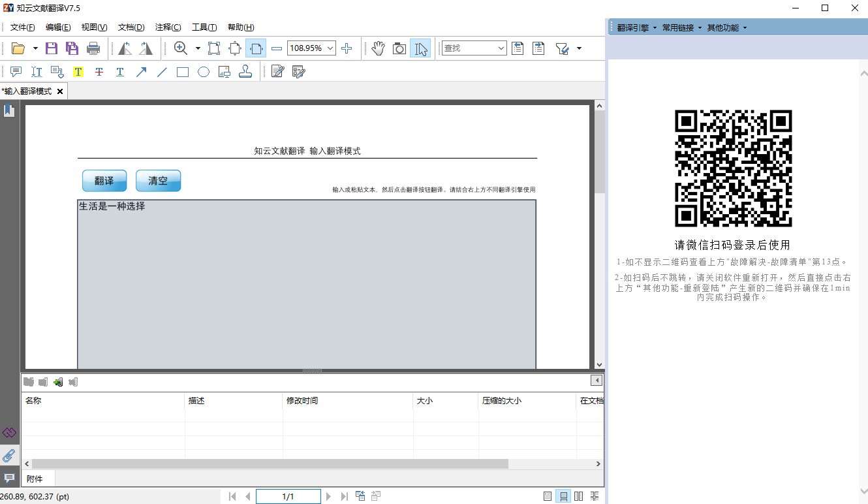
Task: Activate the Snapshot camera tool
Action: [399, 48]
